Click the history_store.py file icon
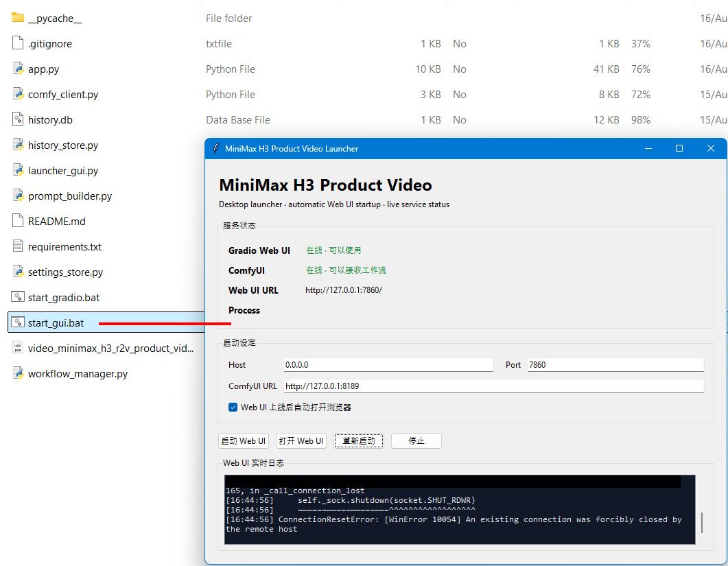The width and height of the screenshot is (728, 566). click(18, 144)
